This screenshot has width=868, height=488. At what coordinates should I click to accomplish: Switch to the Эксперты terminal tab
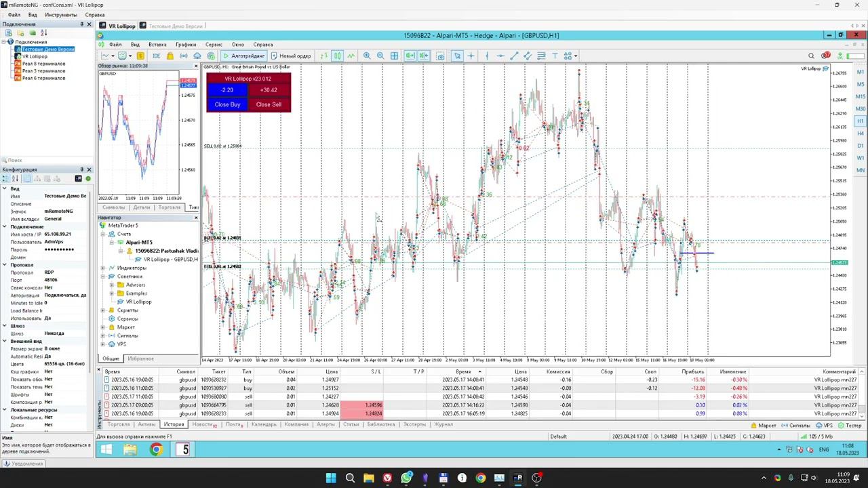414,424
